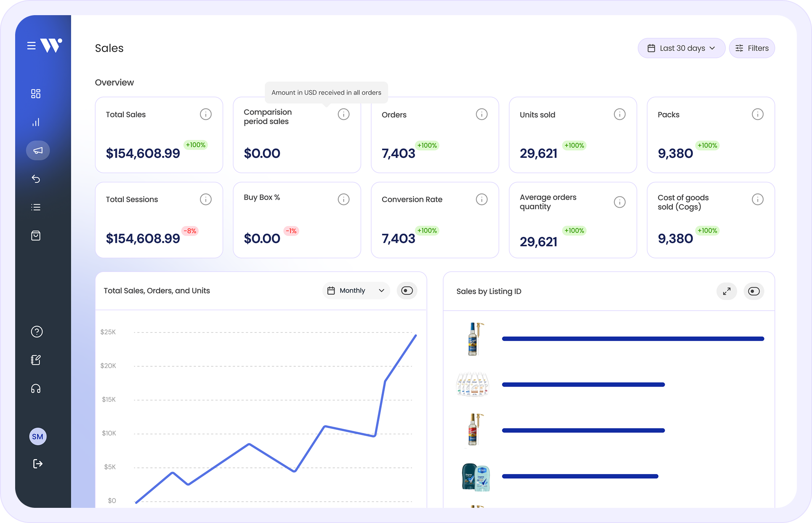Open the shopping bag sidebar icon

(x=36, y=235)
